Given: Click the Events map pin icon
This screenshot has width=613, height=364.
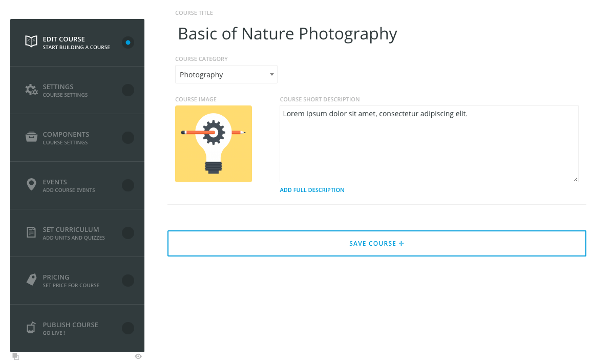Looking at the screenshot, I should point(31,185).
